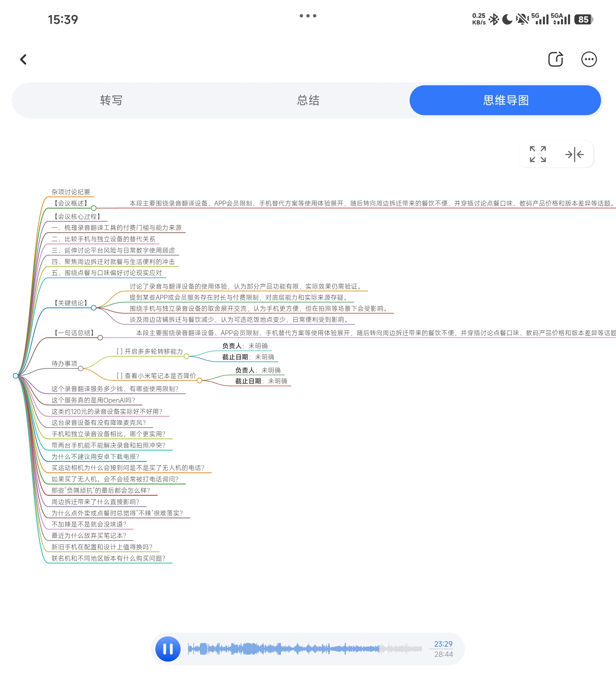Select the 杂项讨论纪要 node
616x689 pixels.
71,192
